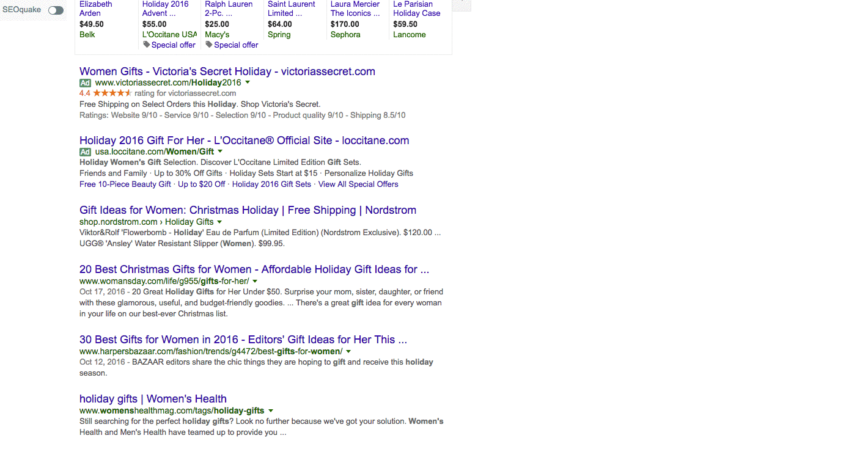Click the womenshealthmag.com/tags/holiday-gifts URL text
Screen dimensions: 868x452
172,410
